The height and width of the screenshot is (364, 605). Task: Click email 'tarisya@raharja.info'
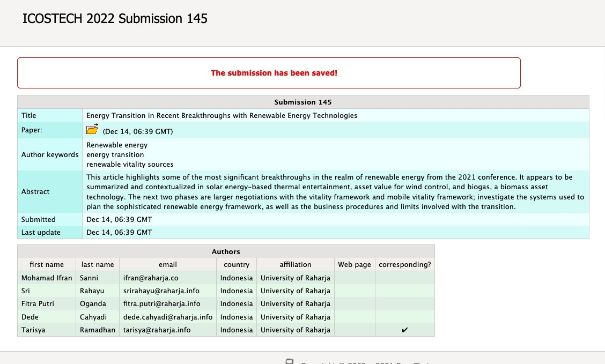(157, 330)
